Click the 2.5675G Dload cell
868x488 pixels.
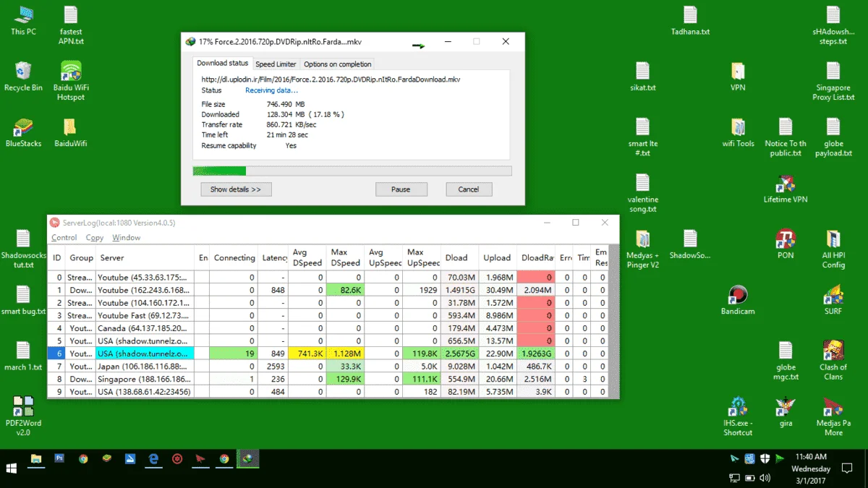[x=460, y=354]
